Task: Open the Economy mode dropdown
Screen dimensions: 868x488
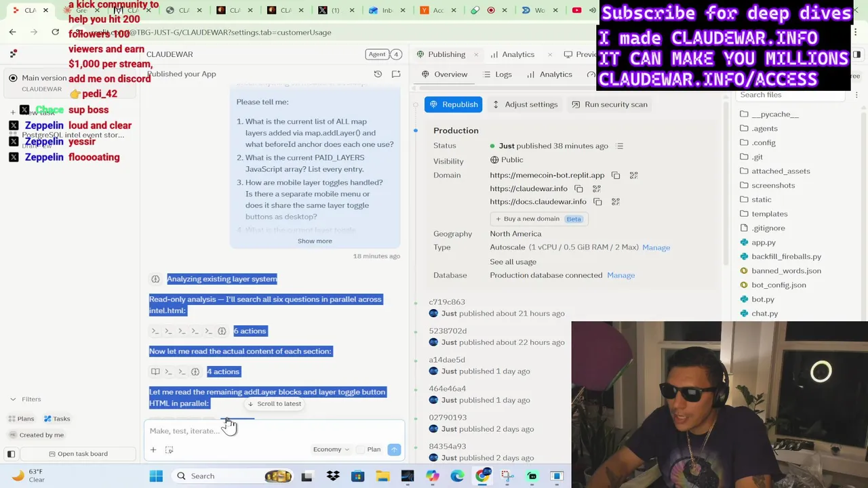Action: coord(331,449)
